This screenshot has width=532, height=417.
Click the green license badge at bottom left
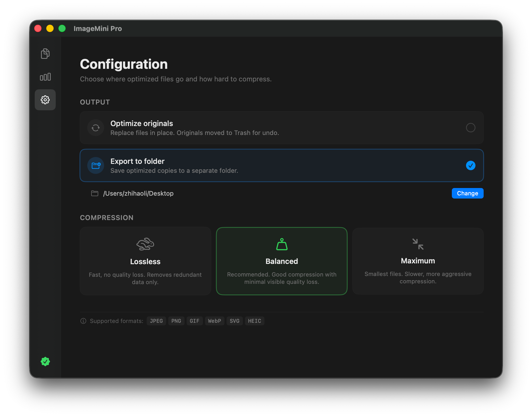click(x=45, y=362)
